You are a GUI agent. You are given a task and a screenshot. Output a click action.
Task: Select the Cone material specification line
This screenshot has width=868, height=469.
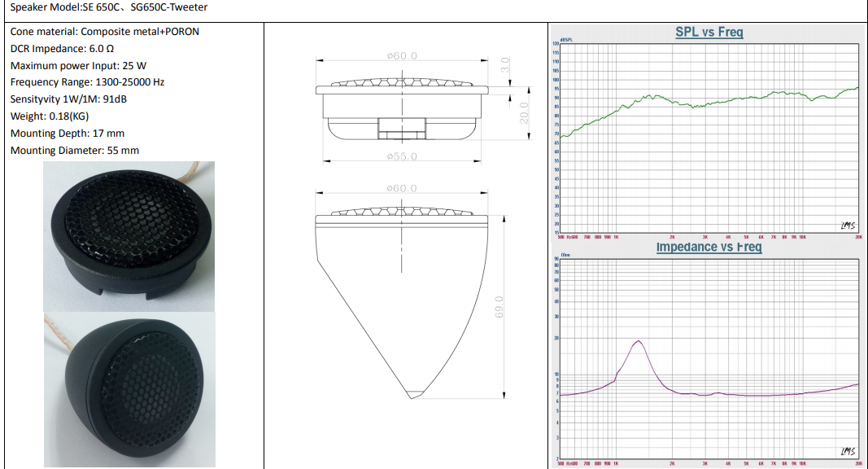(104, 32)
